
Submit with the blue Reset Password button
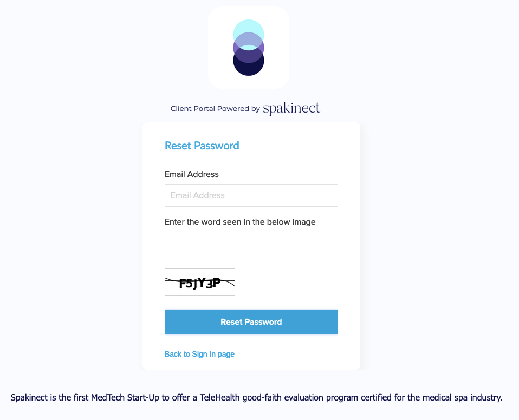click(x=251, y=322)
